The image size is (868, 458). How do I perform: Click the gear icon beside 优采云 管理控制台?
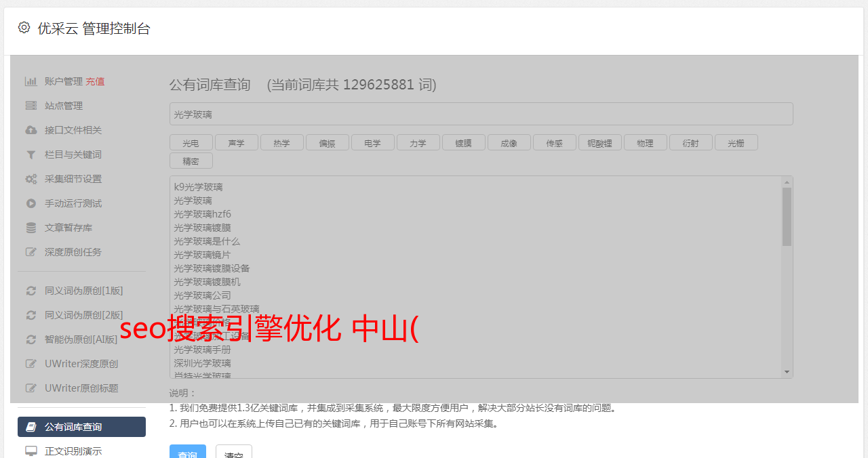(24, 28)
